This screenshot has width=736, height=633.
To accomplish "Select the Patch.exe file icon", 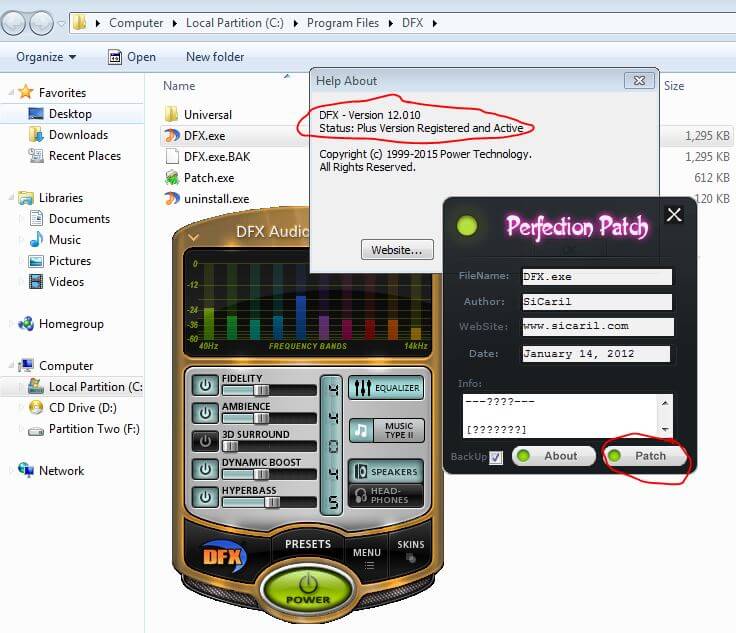I will (172, 178).
